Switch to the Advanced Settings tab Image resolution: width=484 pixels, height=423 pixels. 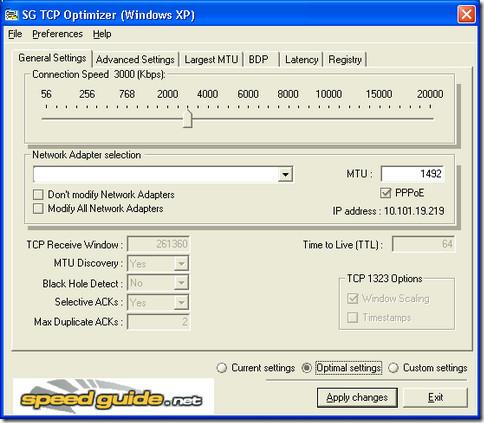pyautogui.click(x=135, y=60)
